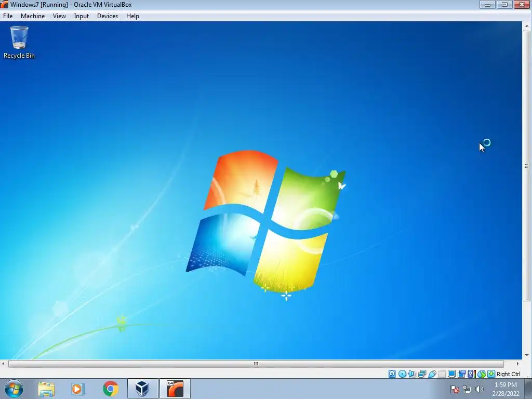The image size is (532, 399).
Task: Launch Windows Media Player from the taskbar
Action: (78, 389)
